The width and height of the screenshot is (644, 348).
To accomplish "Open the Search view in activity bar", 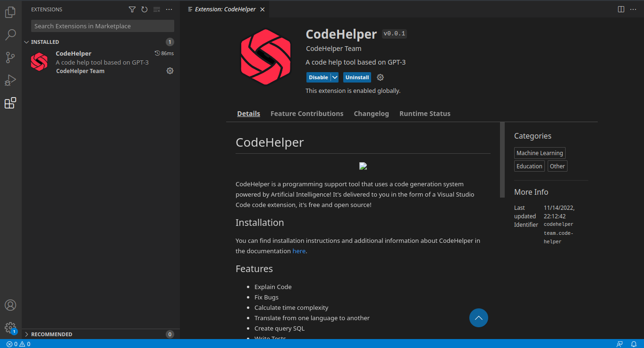I will point(10,35).
